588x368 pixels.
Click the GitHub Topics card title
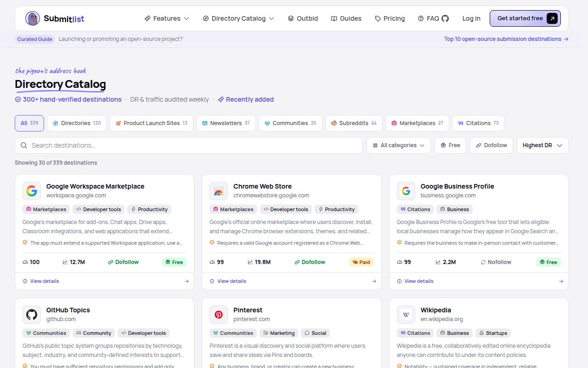click(x=68, y=310)
